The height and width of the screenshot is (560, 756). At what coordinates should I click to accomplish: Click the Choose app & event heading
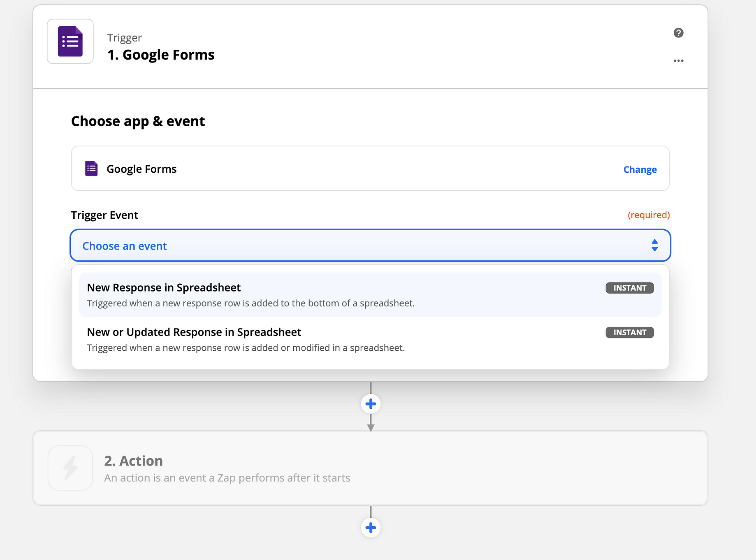(138, 121)
